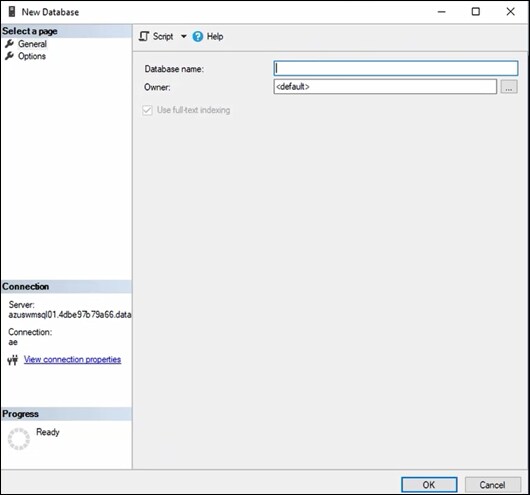Select the General page label
530x495 pixels.
click(32, 44)
